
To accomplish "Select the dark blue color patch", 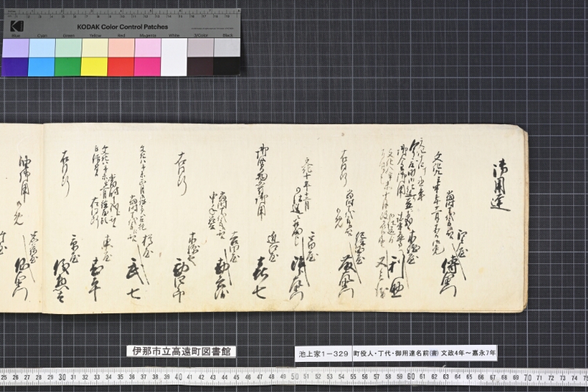I will pyautogui.click(x=15, y=66).
